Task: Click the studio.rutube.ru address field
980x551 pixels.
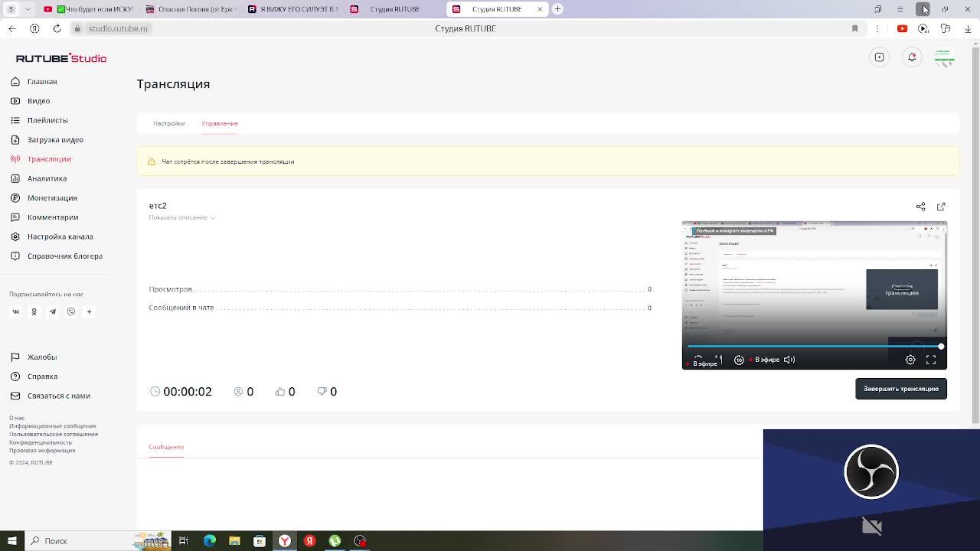Action: click(118, 28)
